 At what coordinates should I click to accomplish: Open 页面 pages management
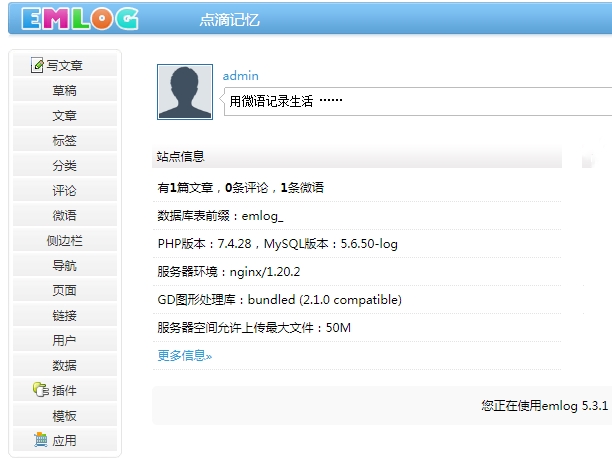pos(65,291)
